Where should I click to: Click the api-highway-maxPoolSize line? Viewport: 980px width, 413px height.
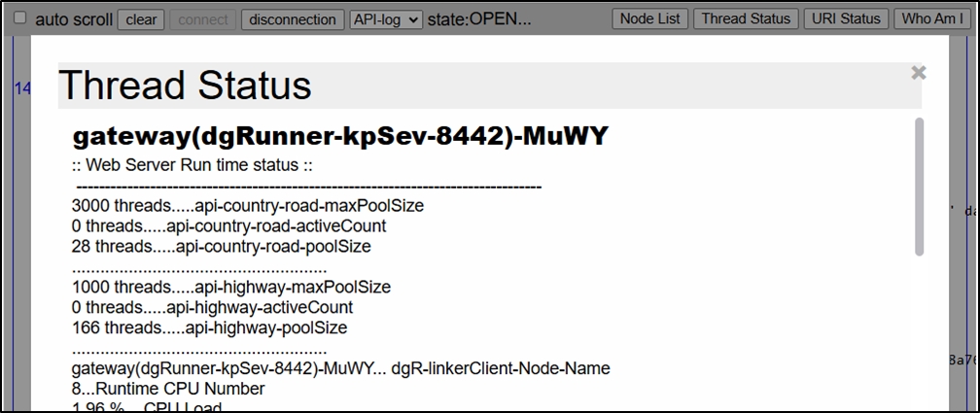point(231,288)
